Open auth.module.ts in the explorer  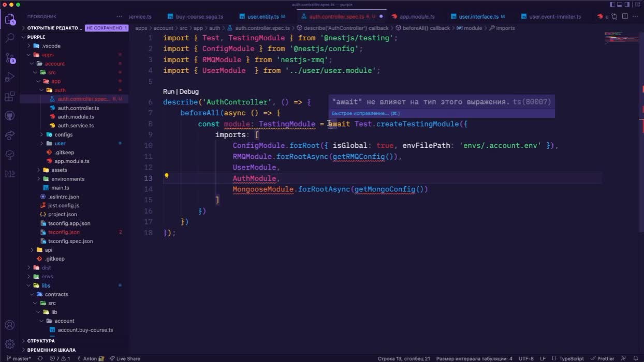click(x=76, y=117)
